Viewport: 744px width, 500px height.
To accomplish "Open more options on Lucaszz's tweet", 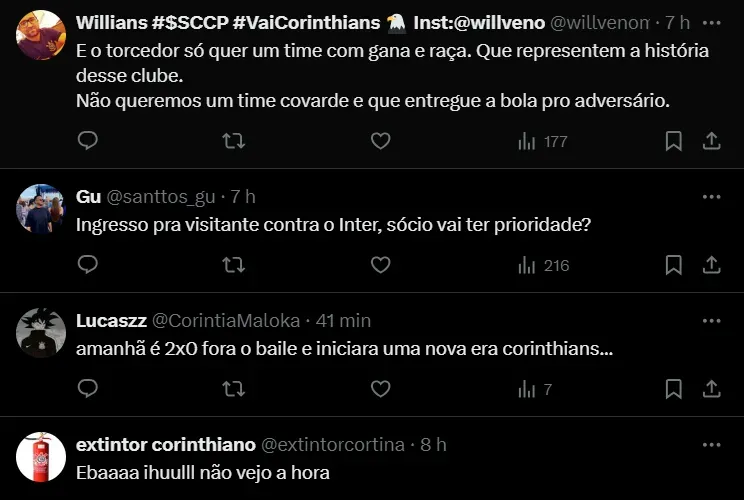I will click(711, 321).
